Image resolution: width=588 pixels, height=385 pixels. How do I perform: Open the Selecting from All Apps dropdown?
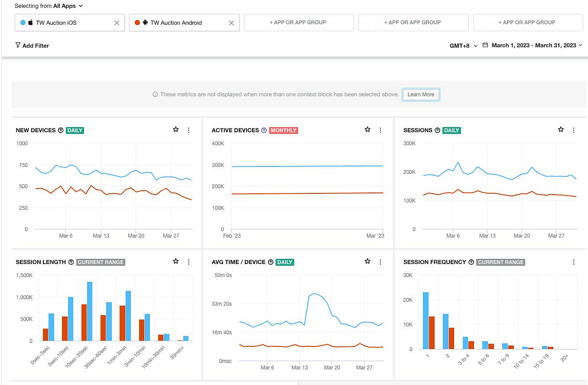click(49, 6)
